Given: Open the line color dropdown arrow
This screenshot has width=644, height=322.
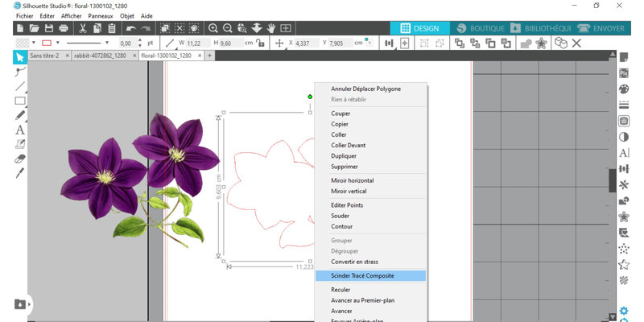Looking at the screenshot, I should (x=57, y=43).
